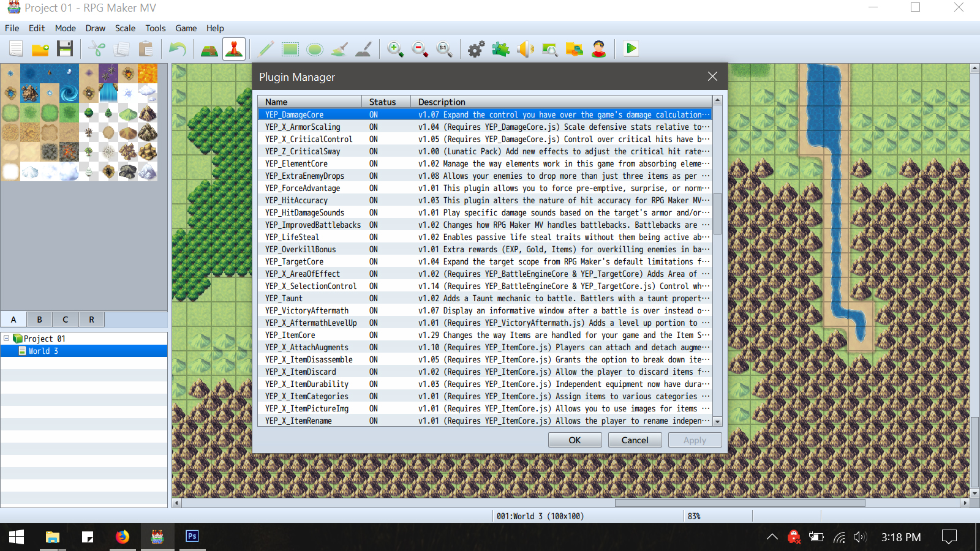Switch to Event editing mode icon

coord(234,49)
